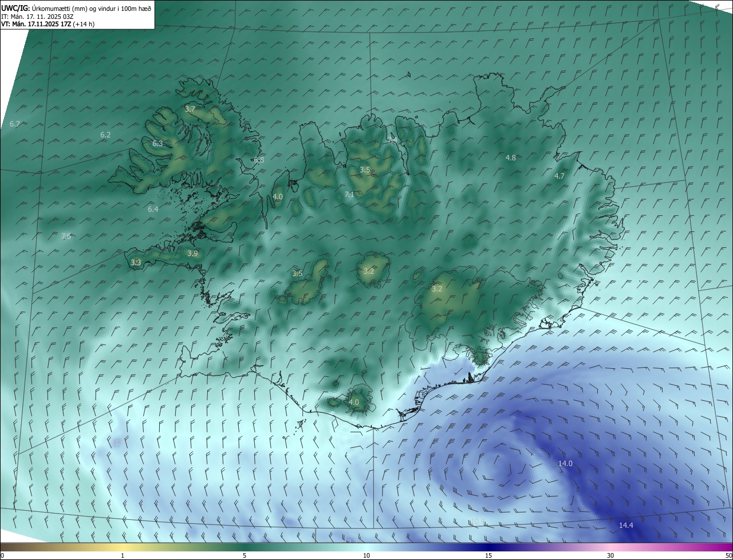Screen dimensions: 733x560
Task: Click the map value 14.4
Action: [626, 525]
